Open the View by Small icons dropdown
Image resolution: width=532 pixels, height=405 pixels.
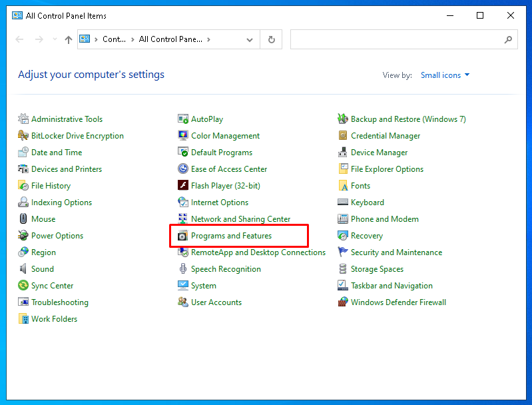(445, 75)
